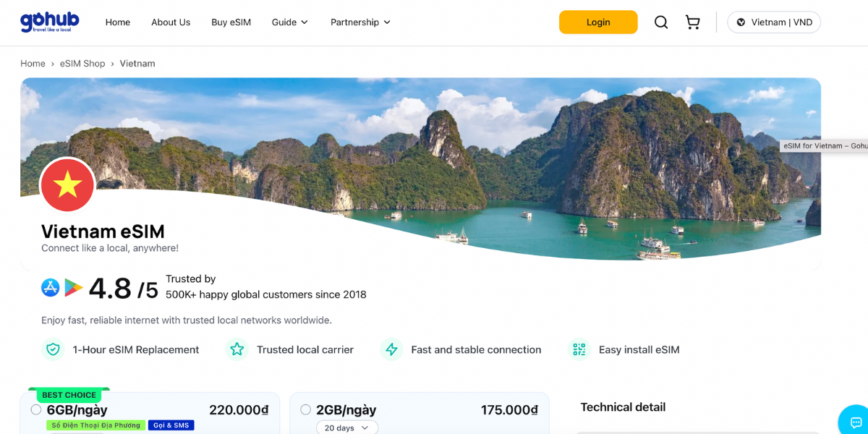Select the 6GB/ngày plan radio button

[x=35, y=409]
